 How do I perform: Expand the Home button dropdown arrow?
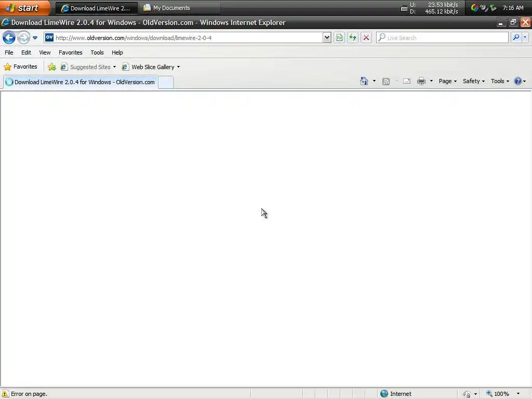click(374, 81)
